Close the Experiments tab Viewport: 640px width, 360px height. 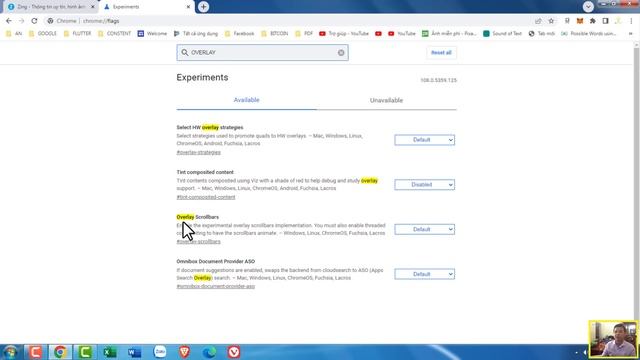click(188, 7)
